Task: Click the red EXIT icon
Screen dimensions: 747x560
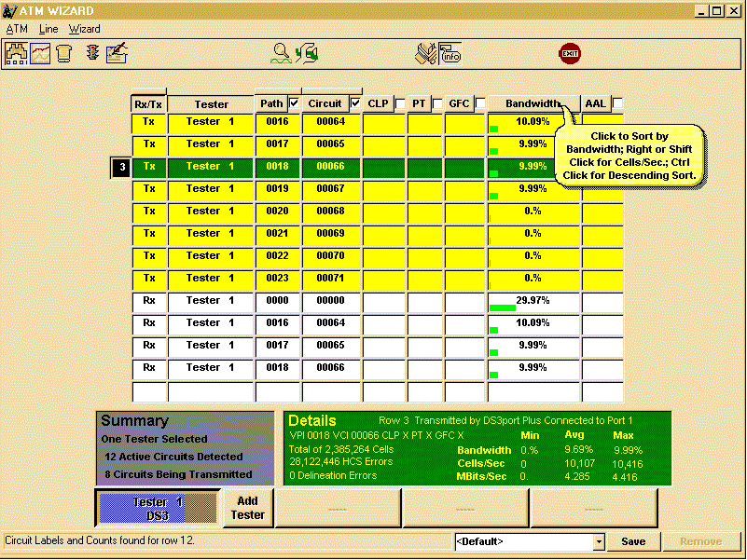Action: click(x=570, y=53)
